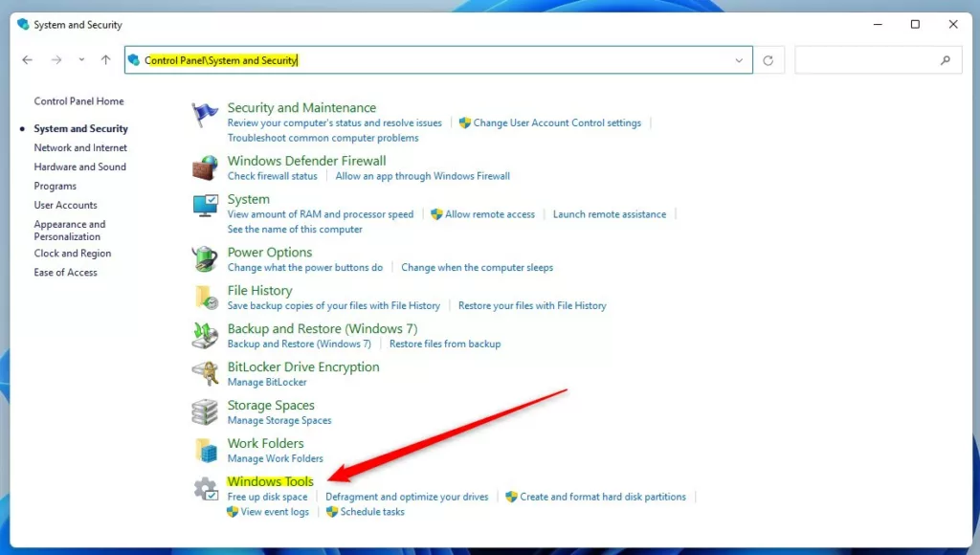Click Allow an app through Windows Firewall
Image resolution: width=980 pixels, height=555 pixels.
click(x=422, y=176)
